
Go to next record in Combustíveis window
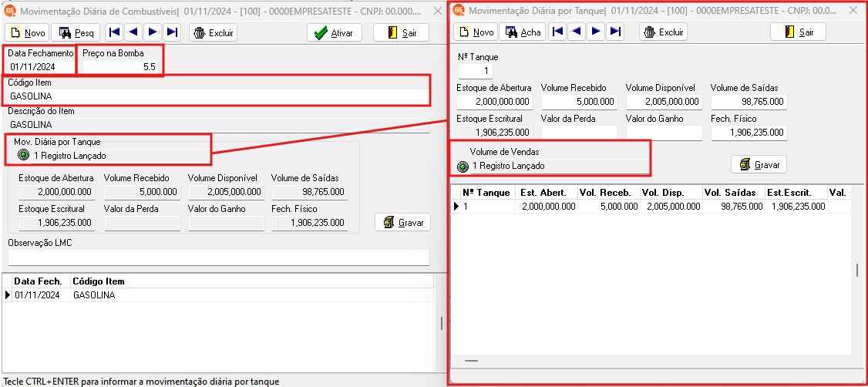[x=153, y=32]
